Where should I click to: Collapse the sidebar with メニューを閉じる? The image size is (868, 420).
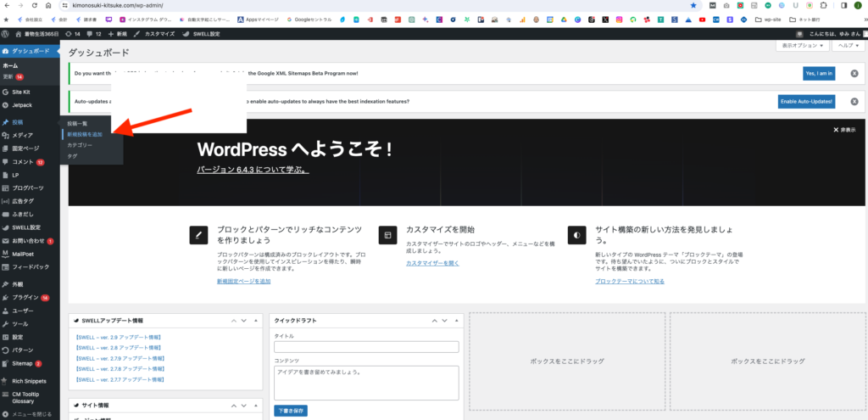[31, 414]
